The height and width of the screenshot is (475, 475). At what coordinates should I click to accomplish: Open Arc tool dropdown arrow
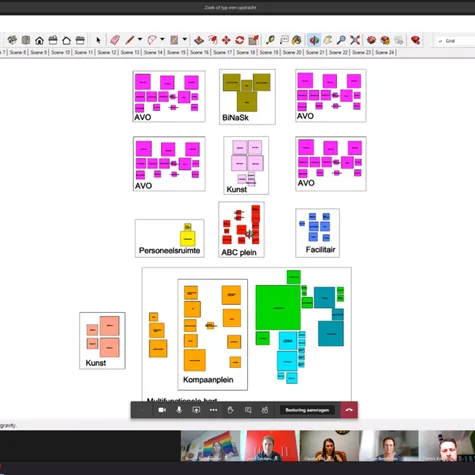162,39
